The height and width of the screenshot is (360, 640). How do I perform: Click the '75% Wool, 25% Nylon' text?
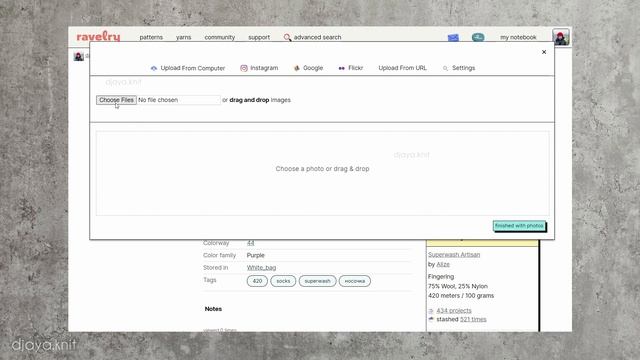(458, 286)
